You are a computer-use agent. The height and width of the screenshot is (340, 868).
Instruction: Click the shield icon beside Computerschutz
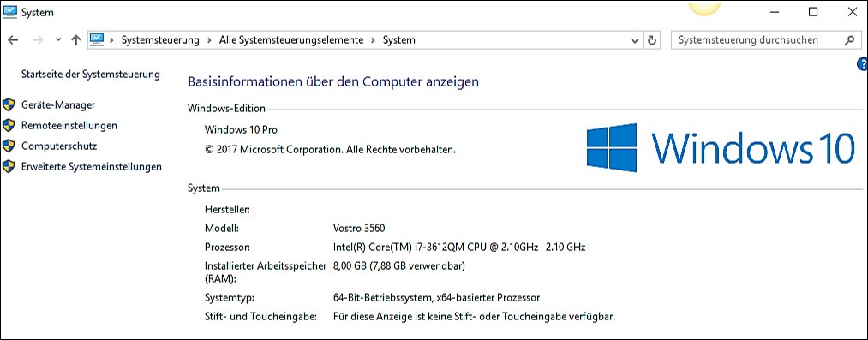(9, 146)
